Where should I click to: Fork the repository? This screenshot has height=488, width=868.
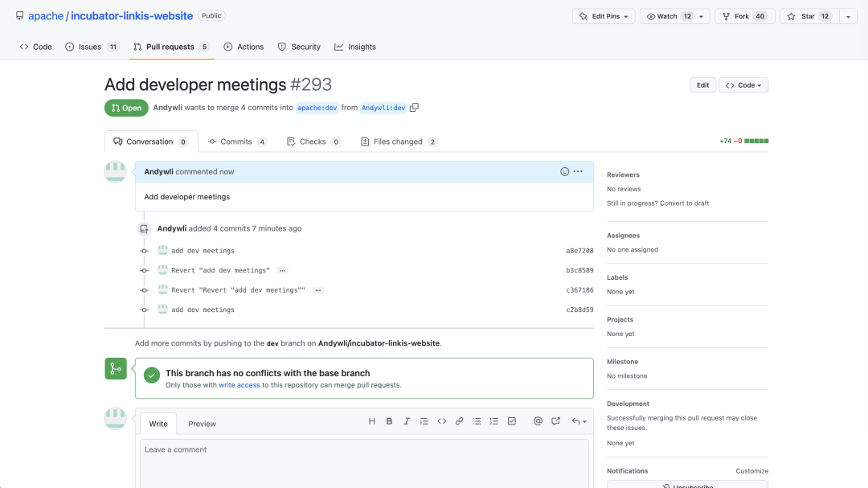click(744, 16)
